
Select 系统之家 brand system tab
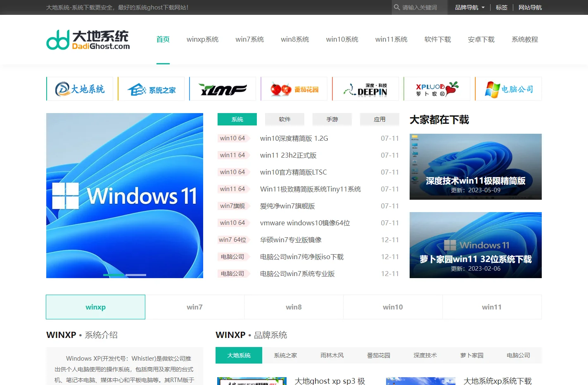coord(285,355)
